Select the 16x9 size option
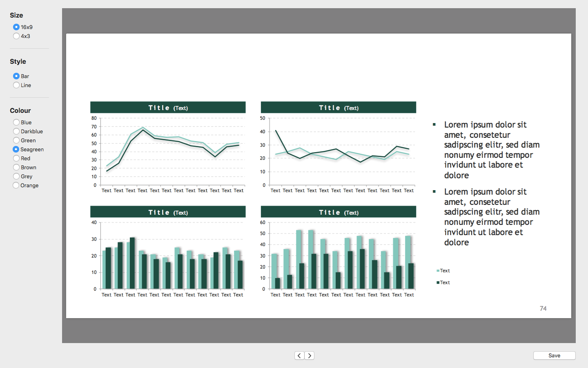Screen dimensions: 588x368 pos(16,27)
